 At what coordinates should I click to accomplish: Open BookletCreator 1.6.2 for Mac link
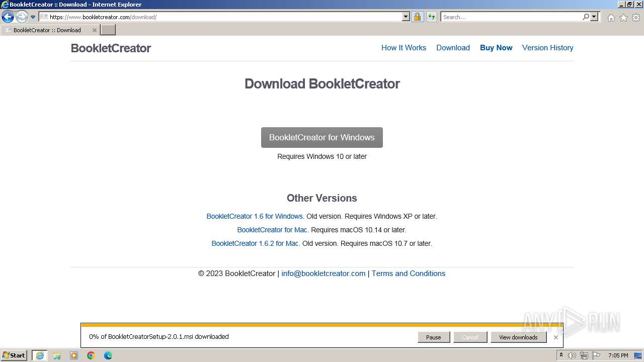tap(255, 243)
